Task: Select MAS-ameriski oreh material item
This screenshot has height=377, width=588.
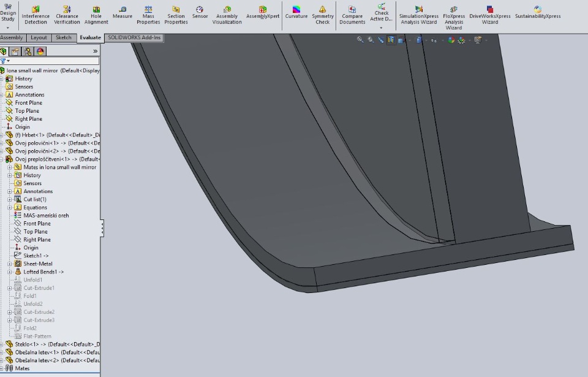Action: pos(41,216)
